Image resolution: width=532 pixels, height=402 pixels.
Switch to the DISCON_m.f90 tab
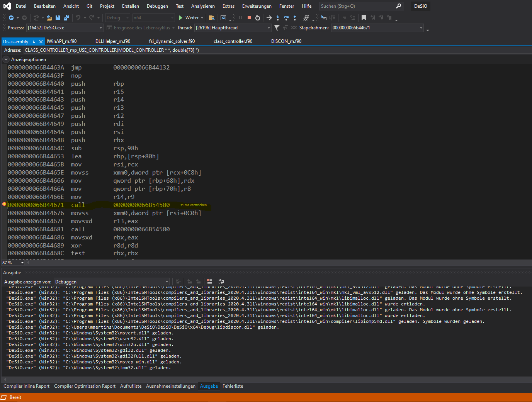[286, 41]
